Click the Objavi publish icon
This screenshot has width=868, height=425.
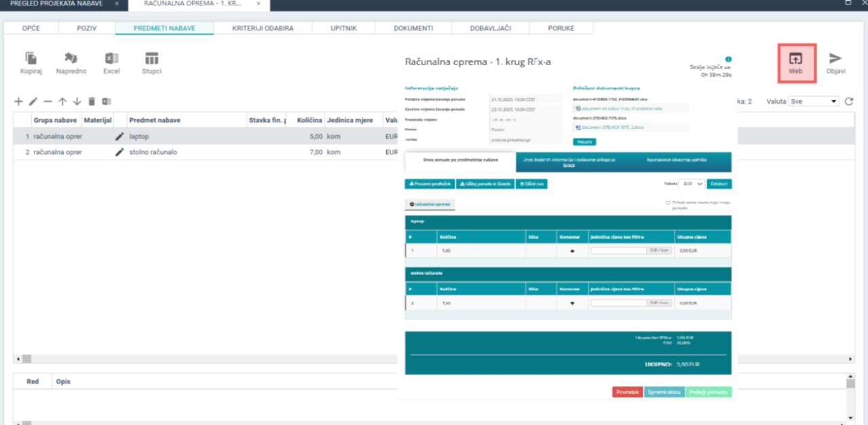[835, 59]
